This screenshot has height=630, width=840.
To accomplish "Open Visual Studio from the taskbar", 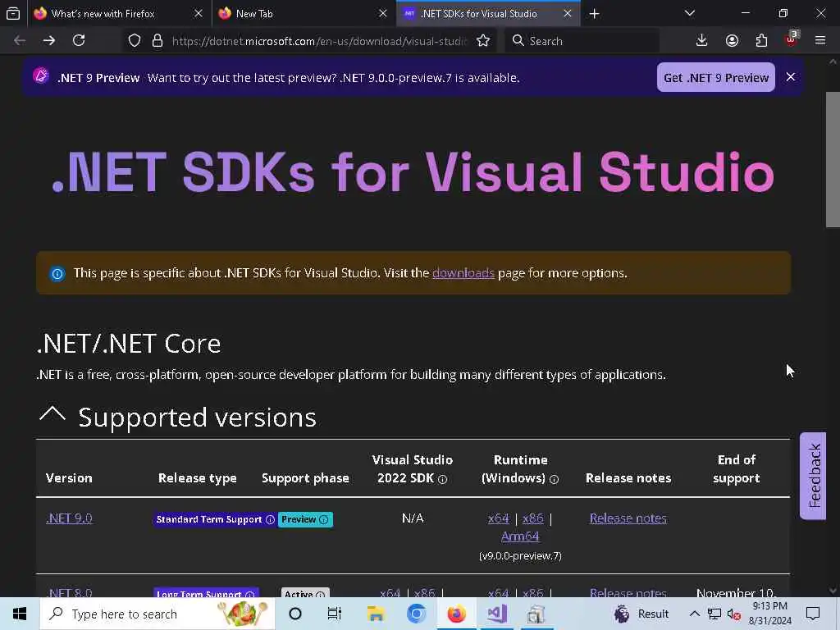I will click(x=496, y=614).
